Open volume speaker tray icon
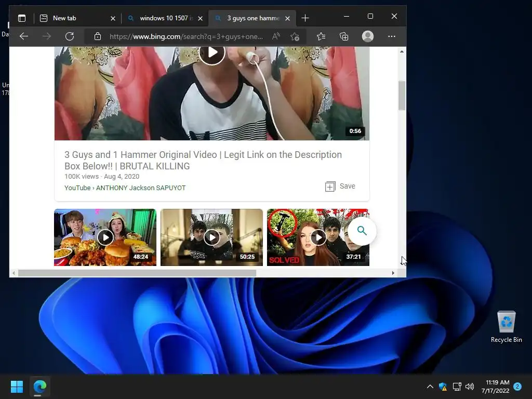The width and height of the screenshot is (532, 399). tap(470, 387)
